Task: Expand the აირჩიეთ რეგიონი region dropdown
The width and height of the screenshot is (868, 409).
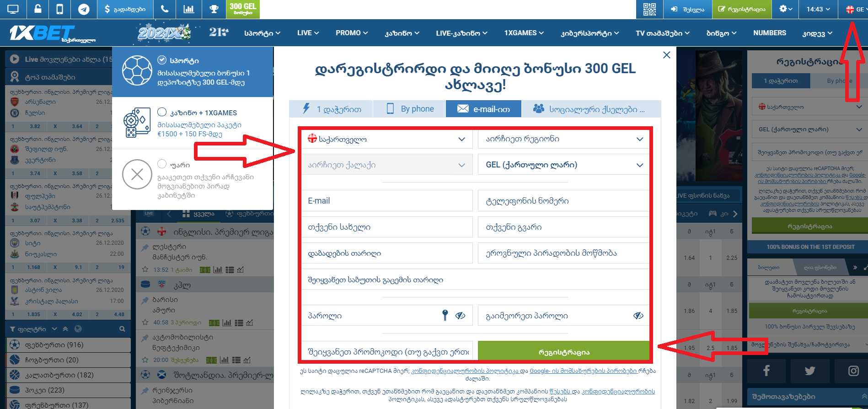Action: pos(563,139)
